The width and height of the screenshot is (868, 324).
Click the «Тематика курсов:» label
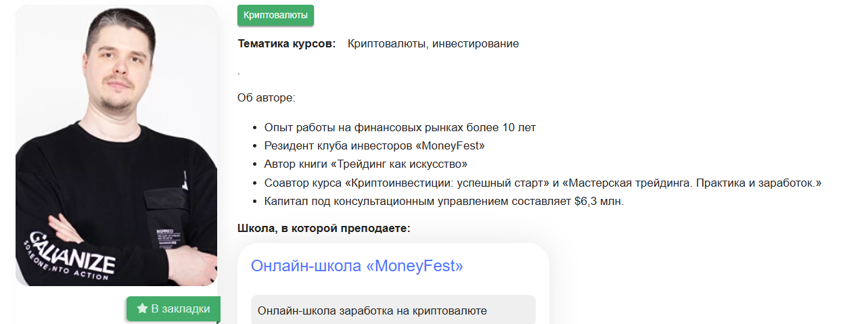(x=286, y=44)
